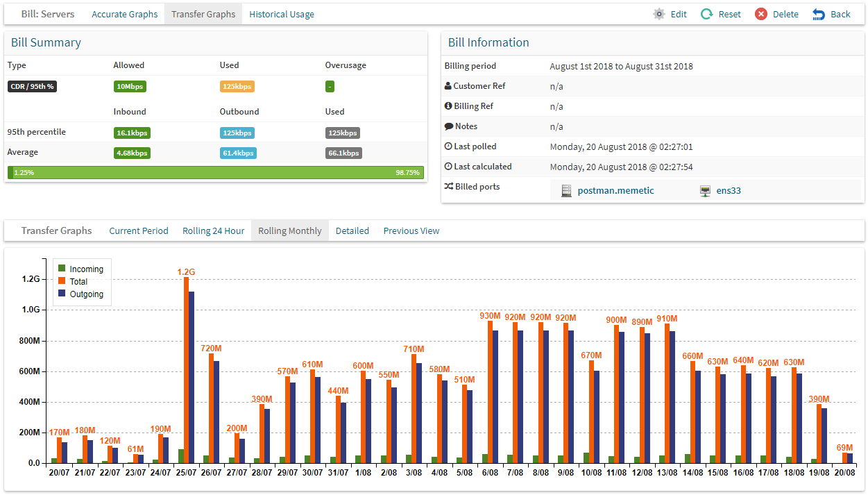Open the Previous View link
868x495 pixels.
click(x=411, y=230)
